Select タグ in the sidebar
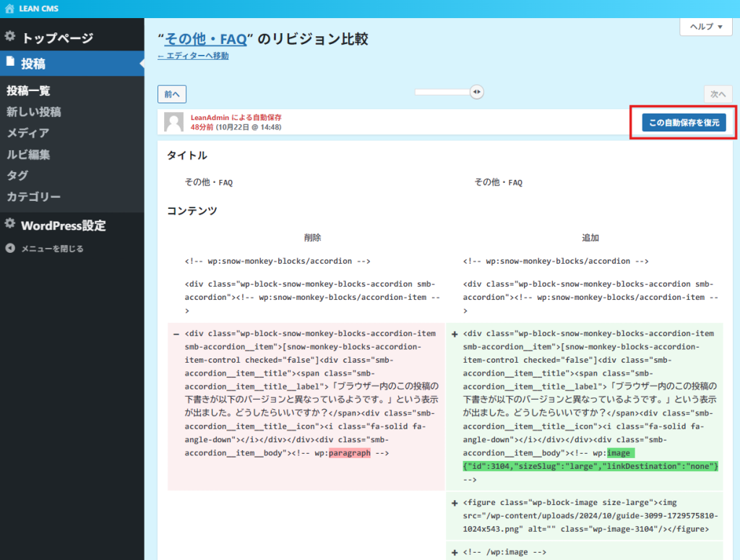Viewport: 740px width, 560px height. coord(17,176)
